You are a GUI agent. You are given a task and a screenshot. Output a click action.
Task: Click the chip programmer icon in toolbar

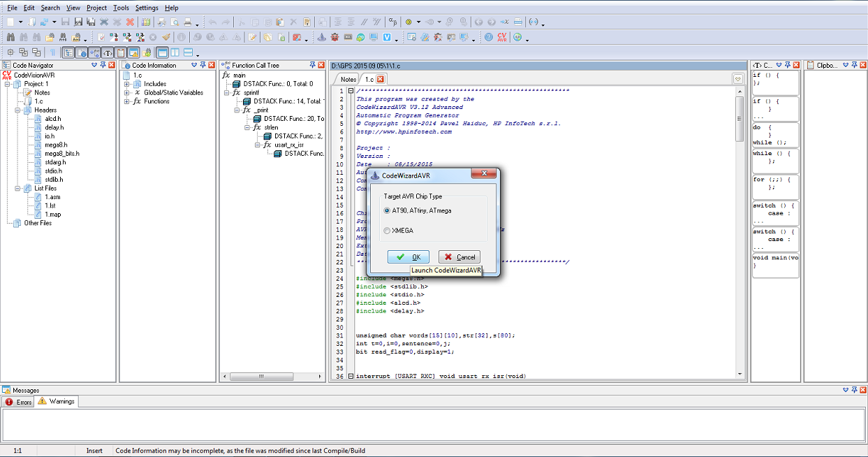[348, 37]
